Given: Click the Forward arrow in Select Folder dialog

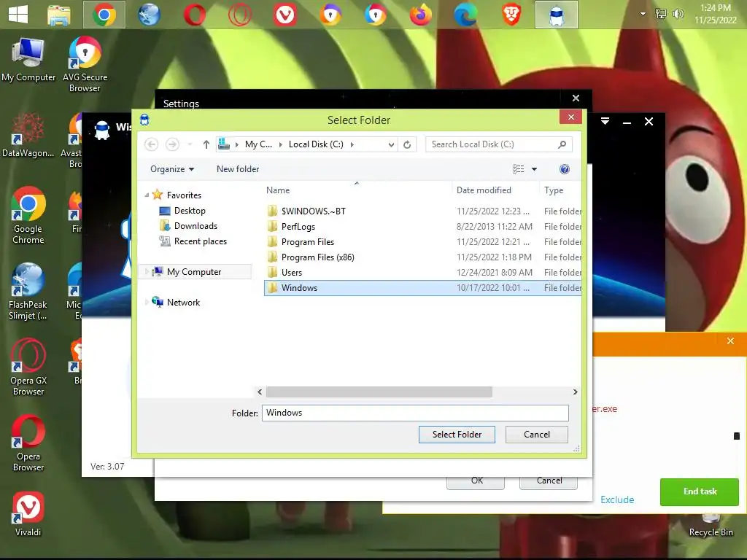Looking at the screenshot, I should pos(172,144).
